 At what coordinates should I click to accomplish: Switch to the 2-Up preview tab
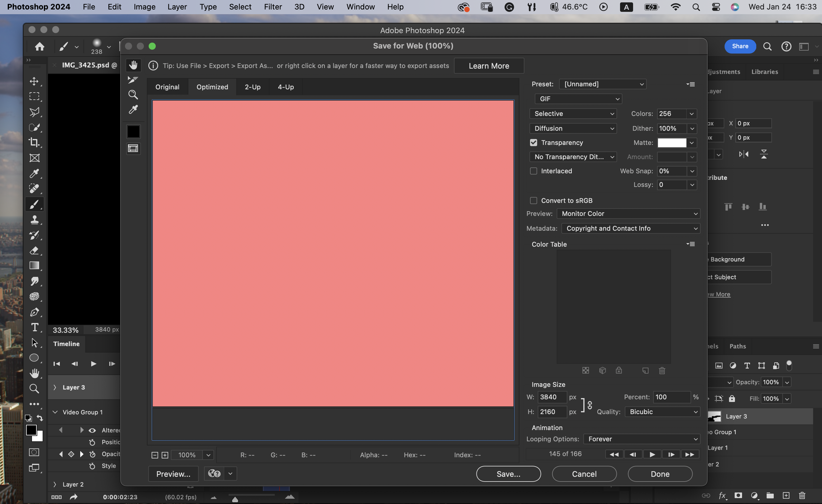tap(253, 87)
